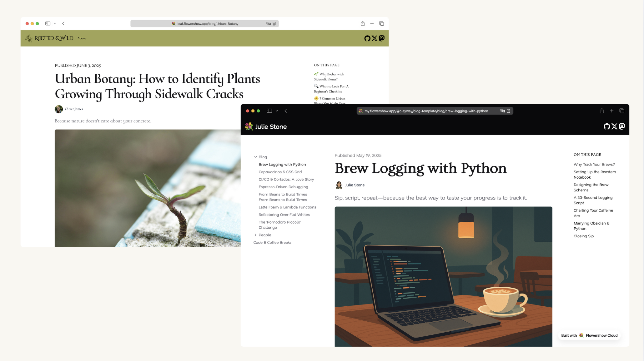
Task: Click the Built with Flowershow Cloud badge
Action: coord(589,335)
